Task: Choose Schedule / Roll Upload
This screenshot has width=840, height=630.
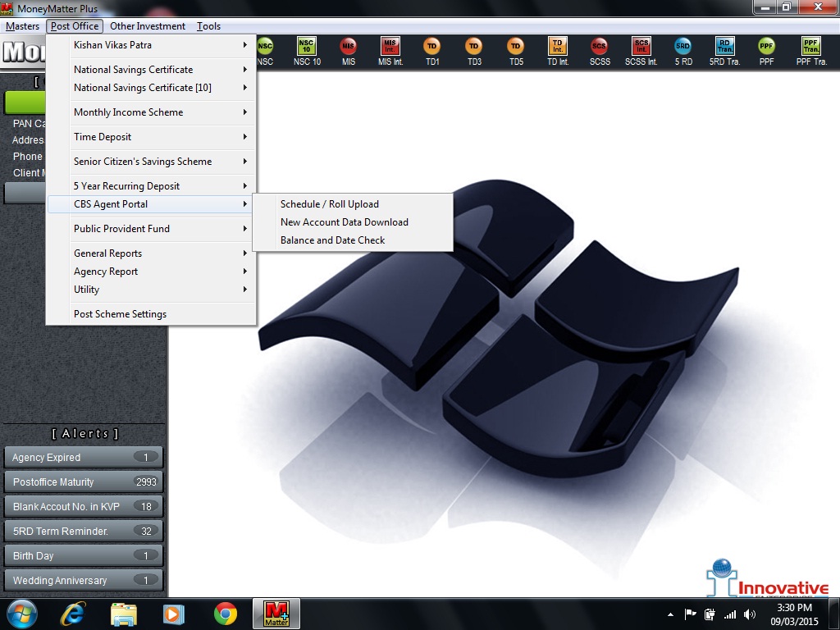Action: [330, 204]
